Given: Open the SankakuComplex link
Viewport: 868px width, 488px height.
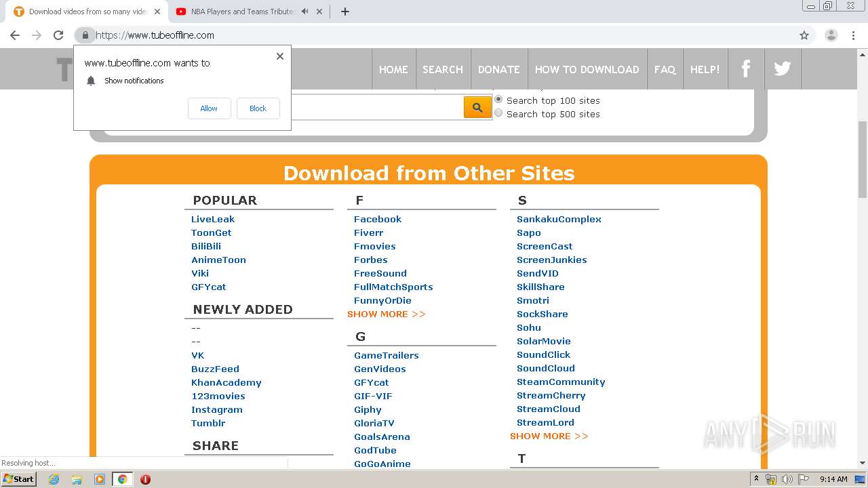Looking at the screenshot, I should click(559, 219).
